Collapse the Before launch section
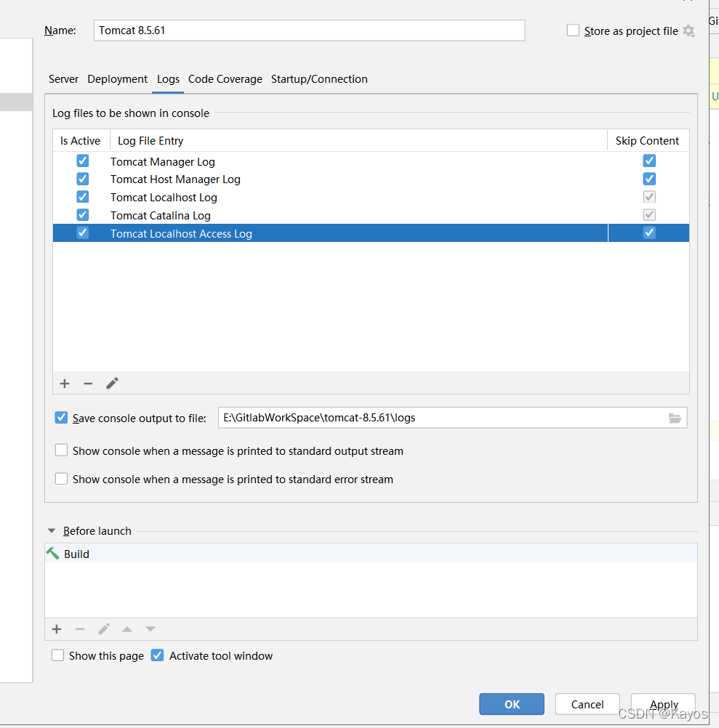Image resolution: width=719 pixels, height=728 pixels. (51, 530)
